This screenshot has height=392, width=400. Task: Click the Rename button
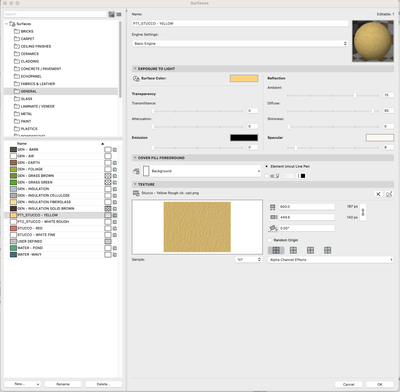click(63, 384)
